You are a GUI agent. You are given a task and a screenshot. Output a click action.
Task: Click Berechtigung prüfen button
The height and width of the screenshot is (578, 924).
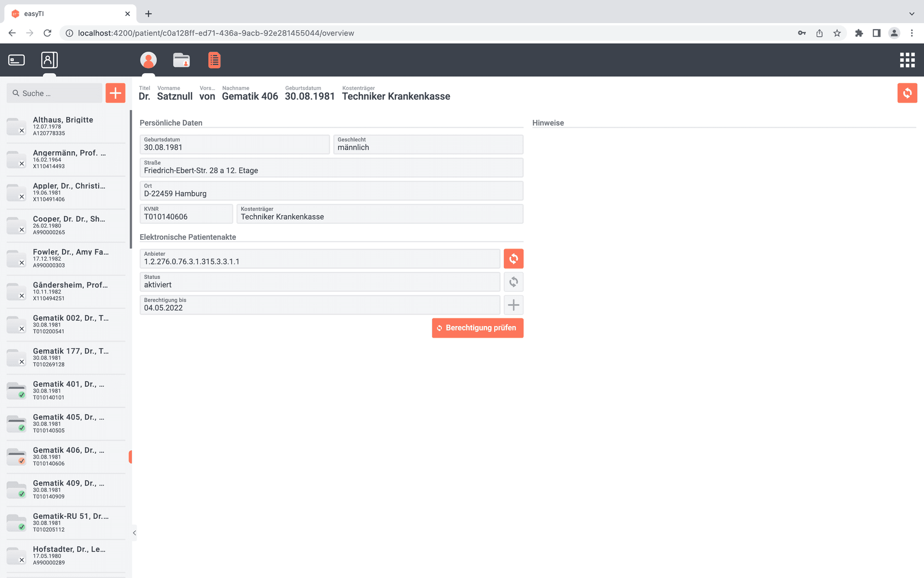[477, 328]
